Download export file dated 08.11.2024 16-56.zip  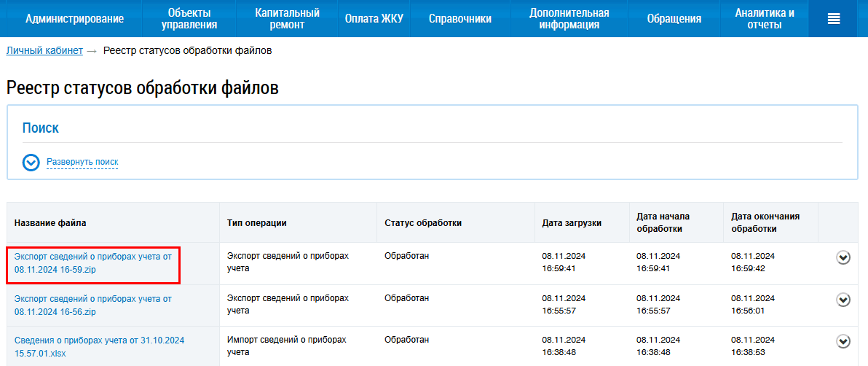click(92, 305)
